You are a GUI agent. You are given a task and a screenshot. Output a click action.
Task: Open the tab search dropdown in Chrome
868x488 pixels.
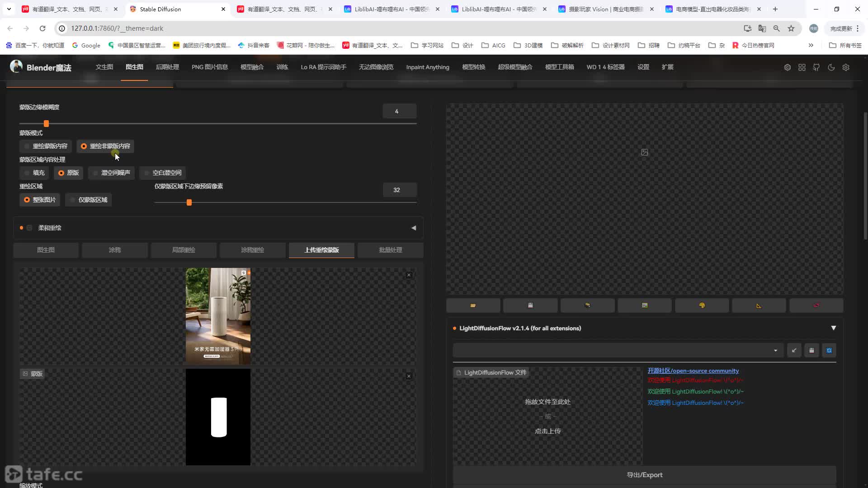(x=9, y=9)
